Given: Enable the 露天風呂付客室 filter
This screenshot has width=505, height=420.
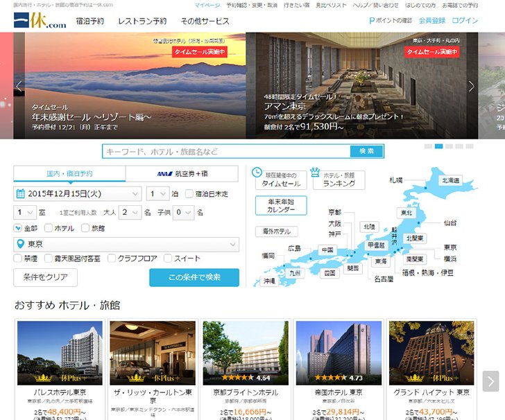Looking at the screenshot, I should click(x=49, y=258).
